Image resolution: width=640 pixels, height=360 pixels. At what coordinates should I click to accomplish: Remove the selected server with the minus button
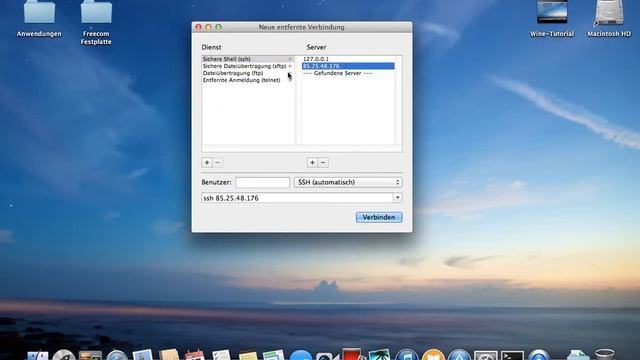(323, 162)
